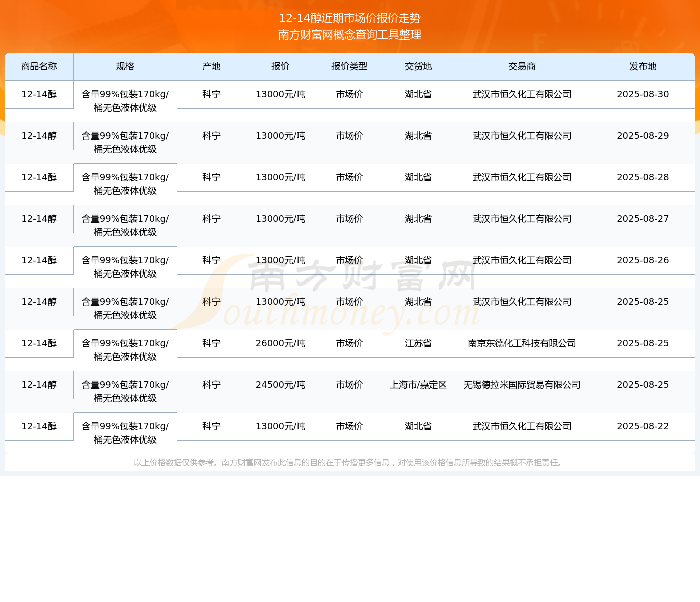
Task: Click the 发布地 column header
Action: (x=643, y=66)
